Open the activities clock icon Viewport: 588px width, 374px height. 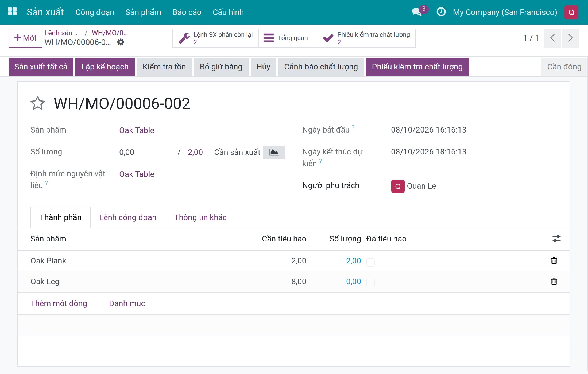coord(441,12)
